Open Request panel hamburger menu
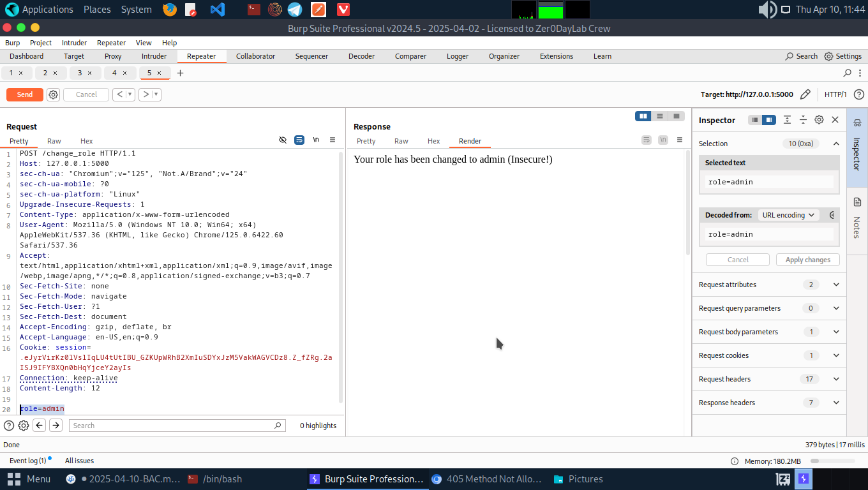Image resolution: width=868 pixels, height=490 pixels. coord(333,140)
